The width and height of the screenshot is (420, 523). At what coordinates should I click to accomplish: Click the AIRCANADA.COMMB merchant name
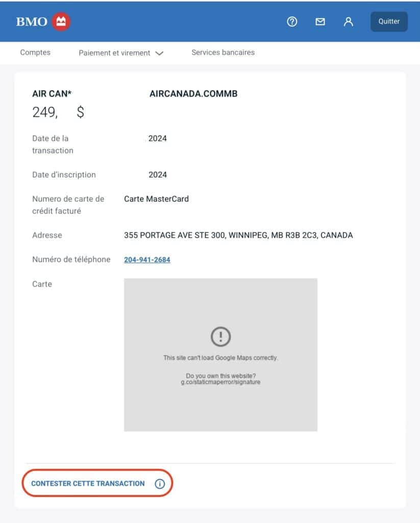tap(193, 94)
